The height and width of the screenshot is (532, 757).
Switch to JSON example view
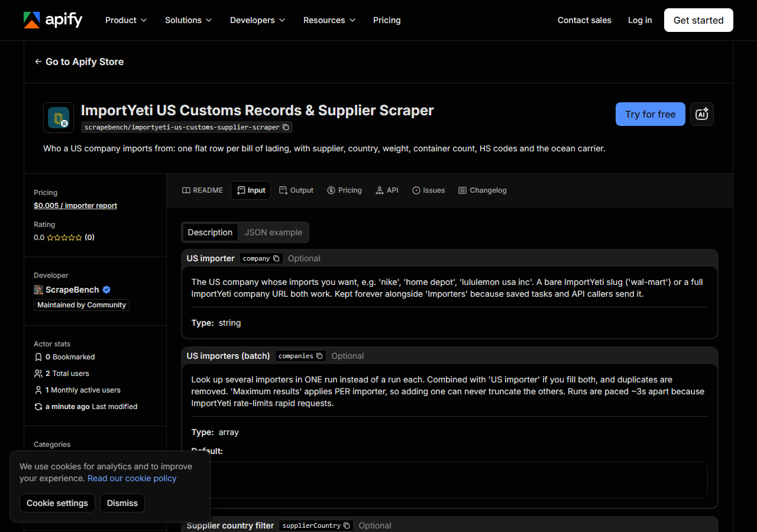(273, 232)
